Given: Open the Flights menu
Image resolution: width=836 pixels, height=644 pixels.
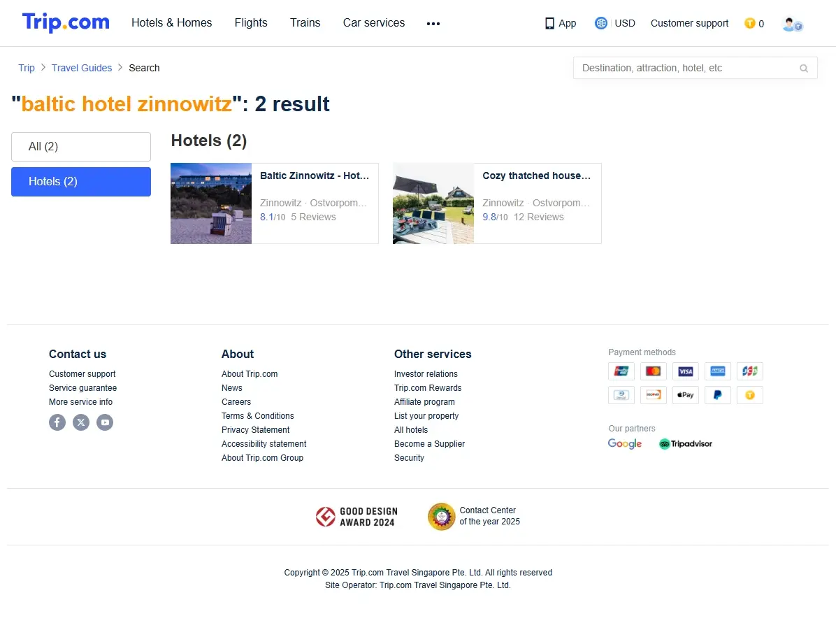Looking at the screenshot, I should click(251, 23).
